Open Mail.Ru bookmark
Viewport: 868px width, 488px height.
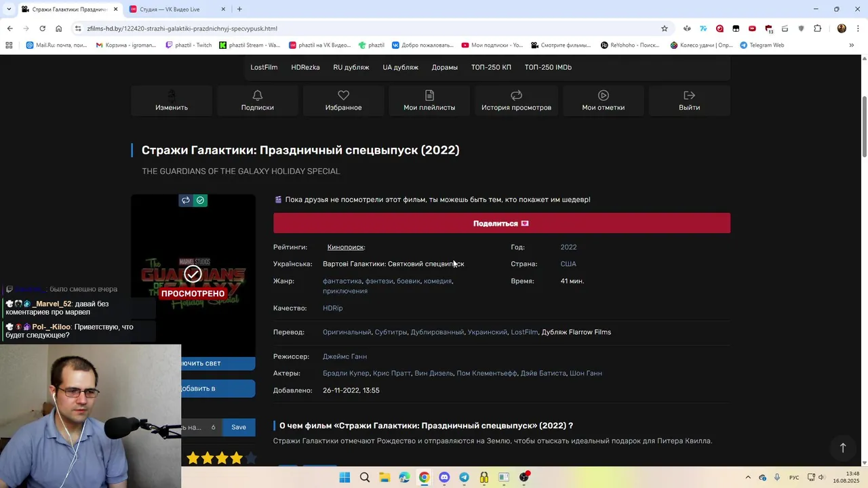[x=56, y=45]
